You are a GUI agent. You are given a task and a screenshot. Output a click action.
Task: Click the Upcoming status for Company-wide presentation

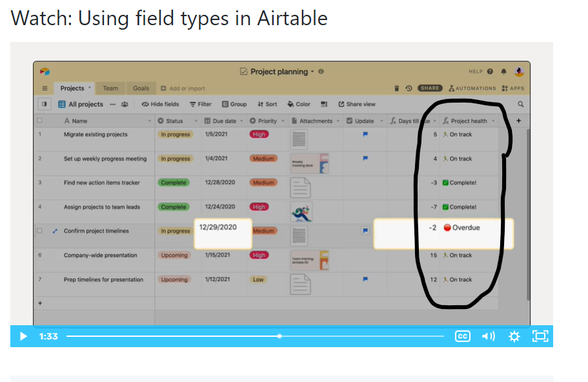pos(174,255)
